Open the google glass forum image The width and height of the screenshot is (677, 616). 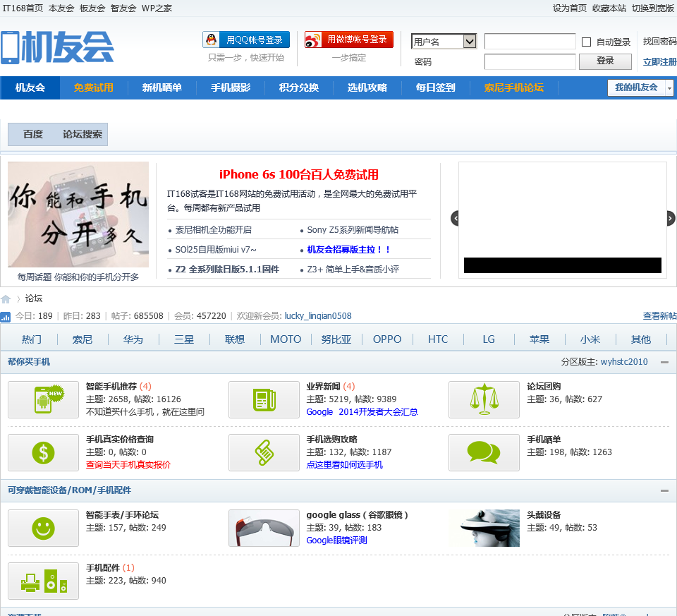264,529
